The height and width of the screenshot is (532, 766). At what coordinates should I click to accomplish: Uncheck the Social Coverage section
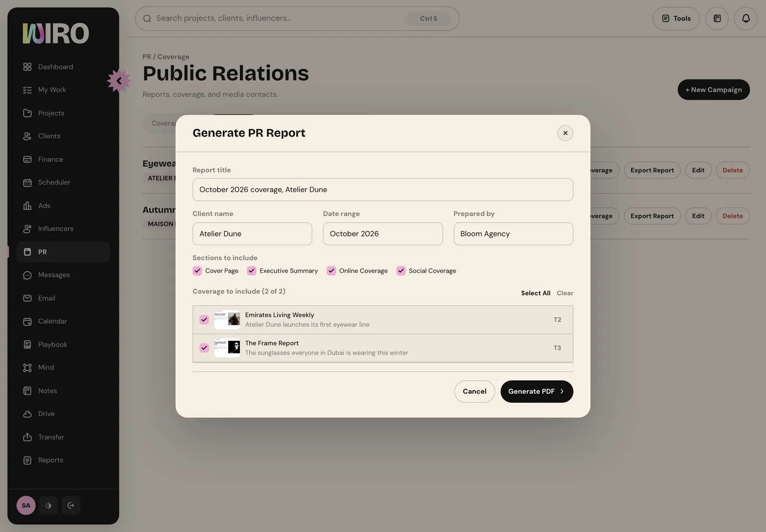coord(401,271)
